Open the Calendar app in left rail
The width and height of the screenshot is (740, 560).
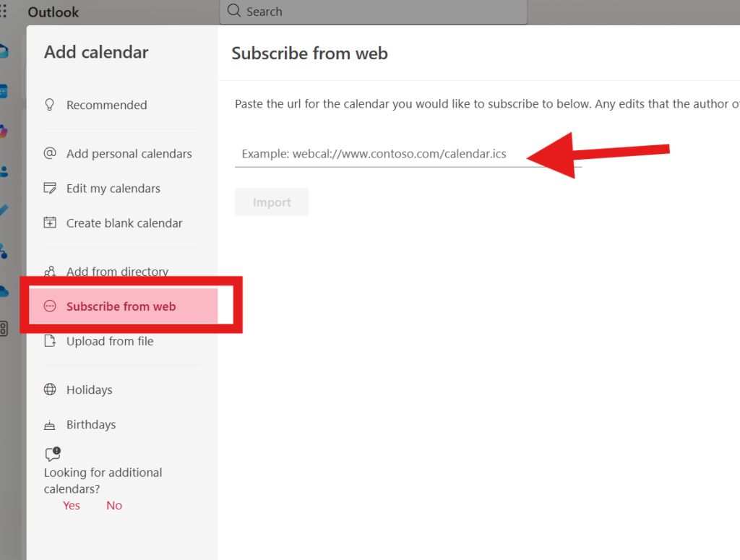pyautogui.click(x=4, y=91)
